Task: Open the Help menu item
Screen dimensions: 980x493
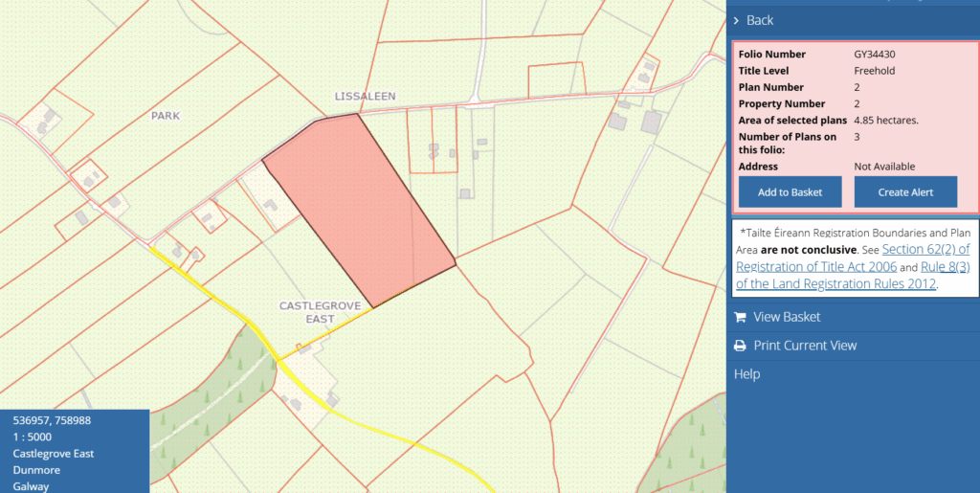Action: tap(746, 374)
